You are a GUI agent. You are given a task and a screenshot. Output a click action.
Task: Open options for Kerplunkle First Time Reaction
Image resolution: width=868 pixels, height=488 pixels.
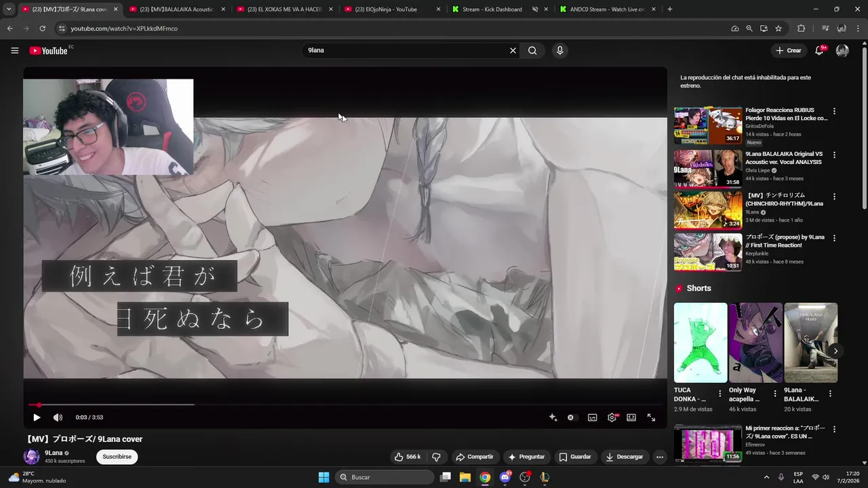[834, 238]
